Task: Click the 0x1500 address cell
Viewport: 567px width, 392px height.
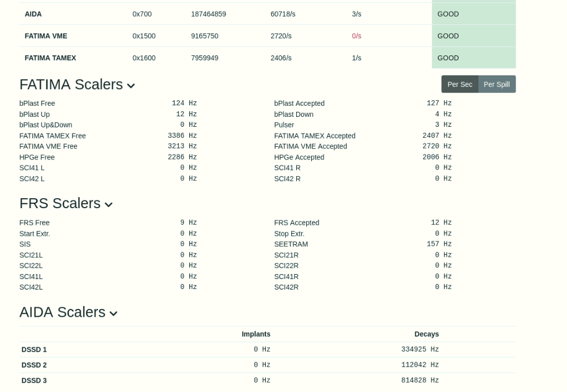Action: click(x=144, y=36)
